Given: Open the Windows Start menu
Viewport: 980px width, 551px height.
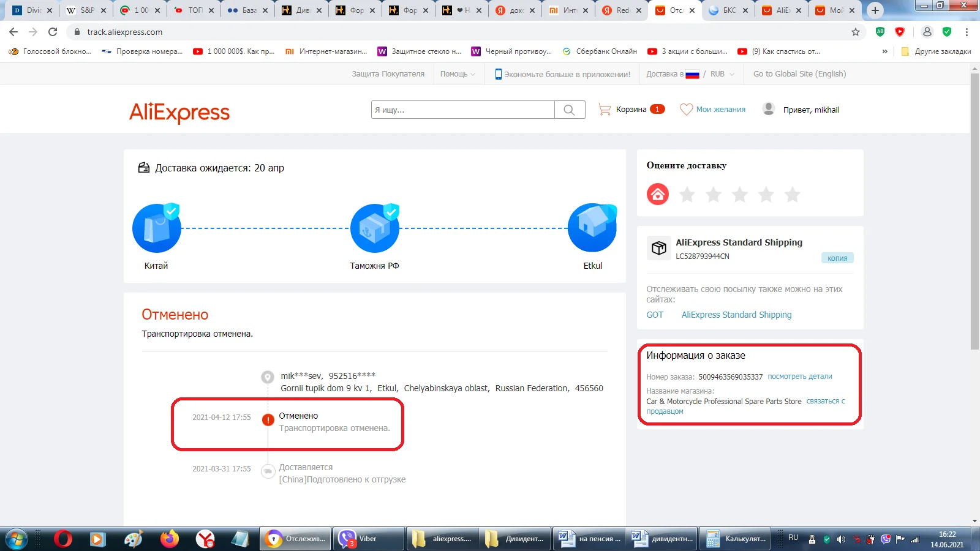Looking at the screenshot, I should (x=17, y=539).
